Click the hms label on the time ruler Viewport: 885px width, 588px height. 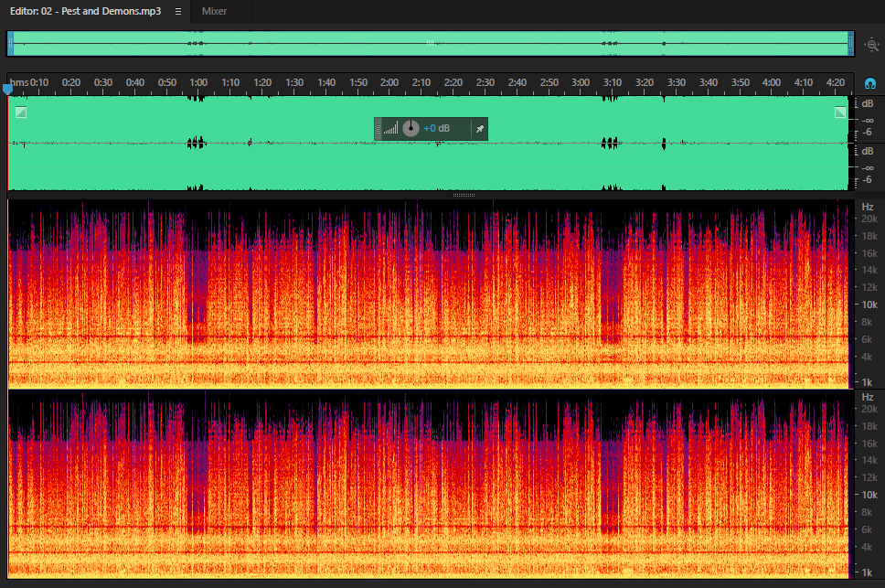[x=19, y=82]
